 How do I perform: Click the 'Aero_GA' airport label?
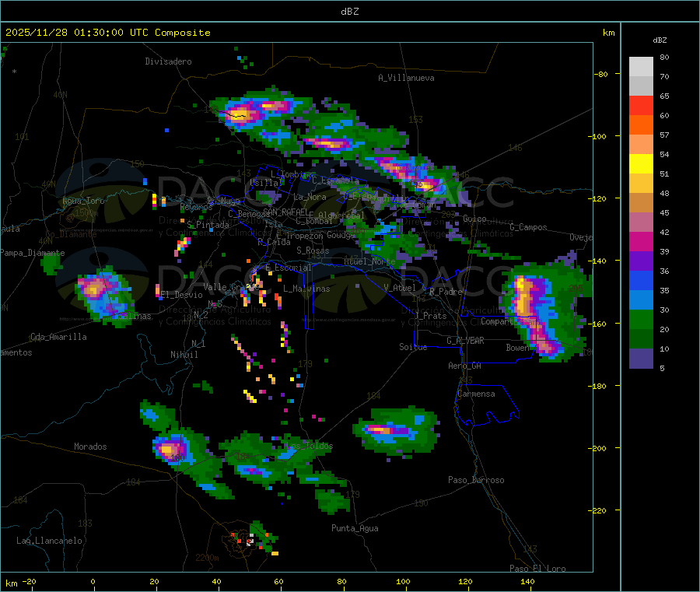(x=465, y=366)
